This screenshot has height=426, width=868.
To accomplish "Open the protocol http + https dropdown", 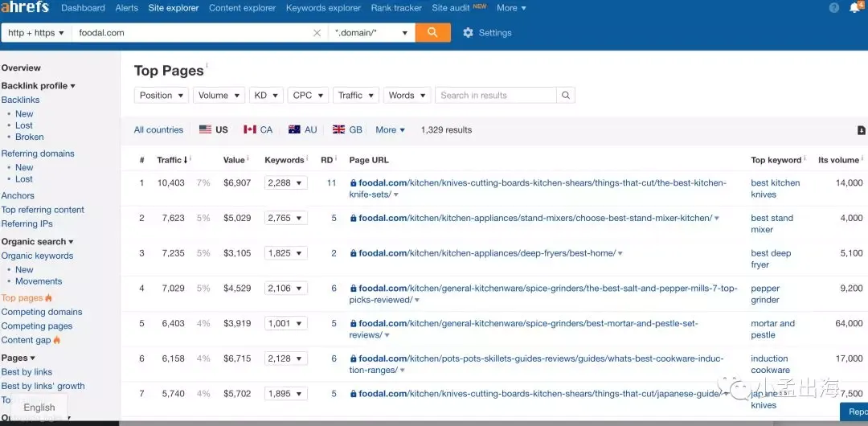I will pyautogui.click(x=36, y=33).
